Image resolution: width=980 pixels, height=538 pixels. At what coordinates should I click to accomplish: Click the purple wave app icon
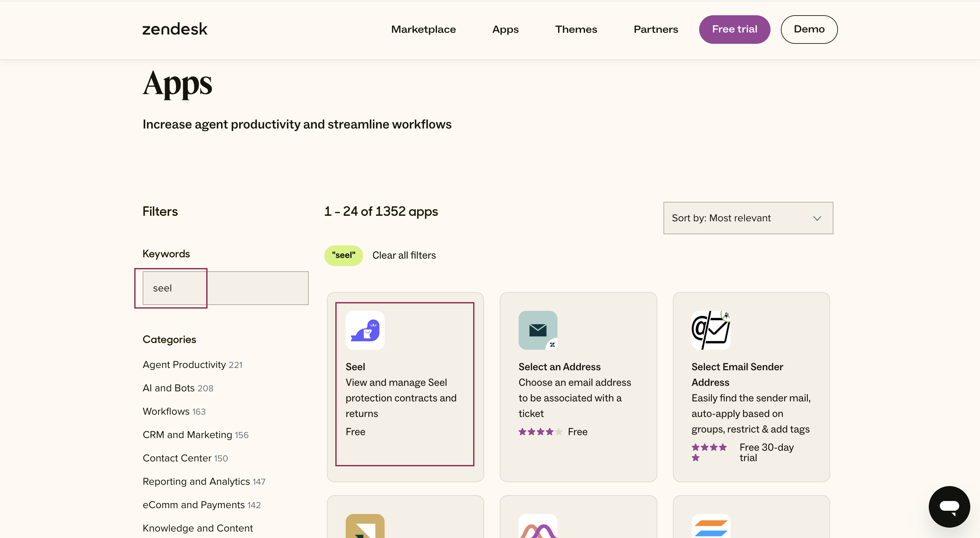tap(538, 527)
